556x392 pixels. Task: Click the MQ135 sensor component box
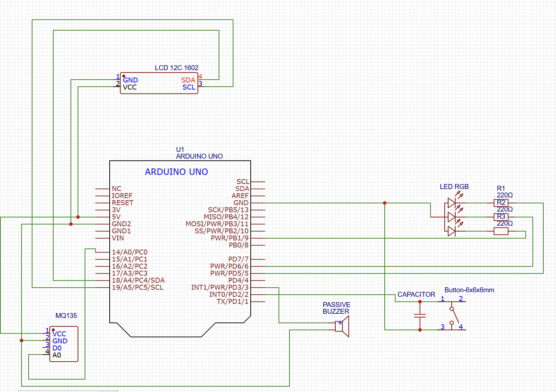pyautogui.click(x=64, y=344)
